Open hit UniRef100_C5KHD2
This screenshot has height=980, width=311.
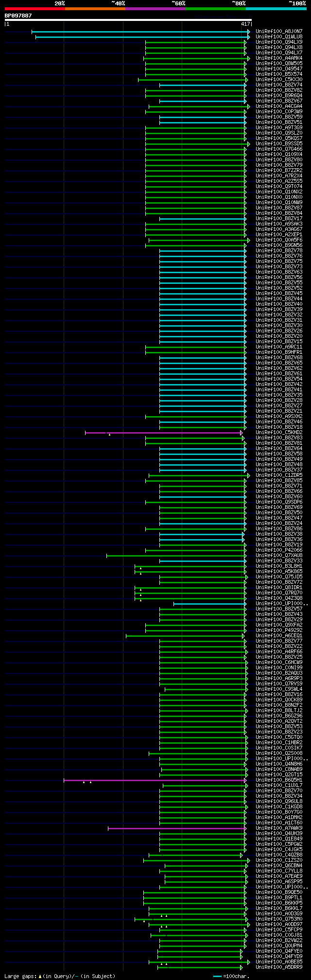click(x=279, y=432)
